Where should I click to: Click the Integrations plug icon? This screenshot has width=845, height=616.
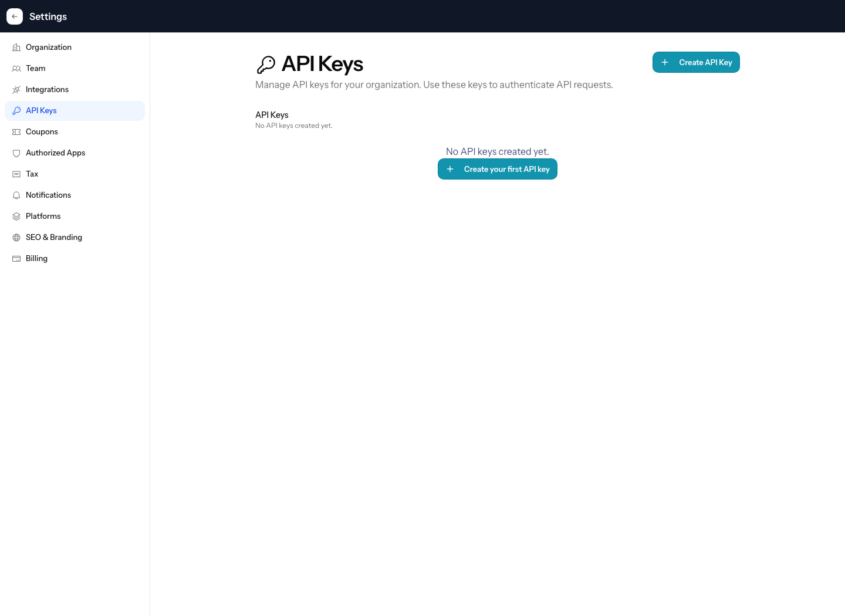click(16, 90)
